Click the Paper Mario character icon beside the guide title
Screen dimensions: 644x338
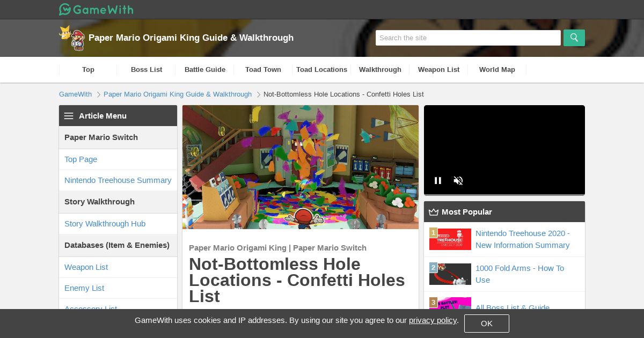pyautogui.click(x=72, y=38)
